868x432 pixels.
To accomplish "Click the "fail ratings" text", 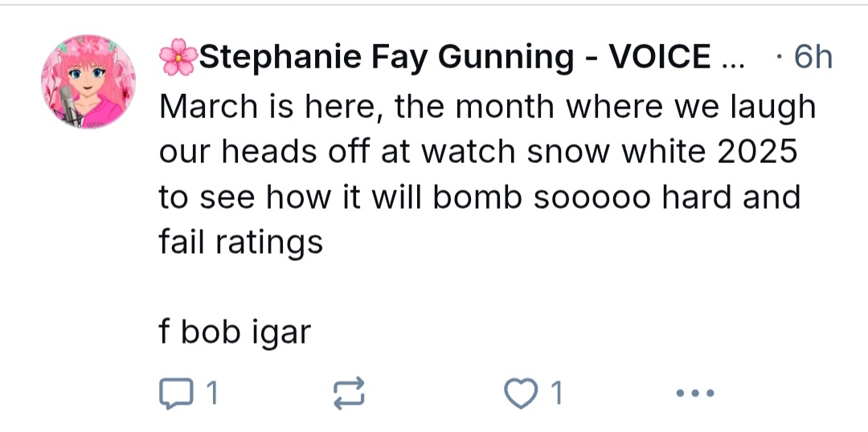I will point(241,241).
